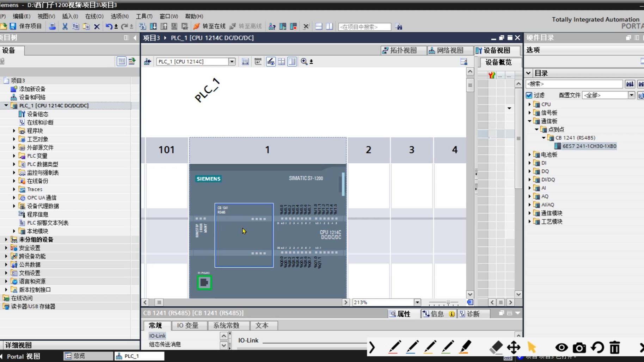Select 添加新设备 in project tree
644x362 pixels.
(32, 89)
